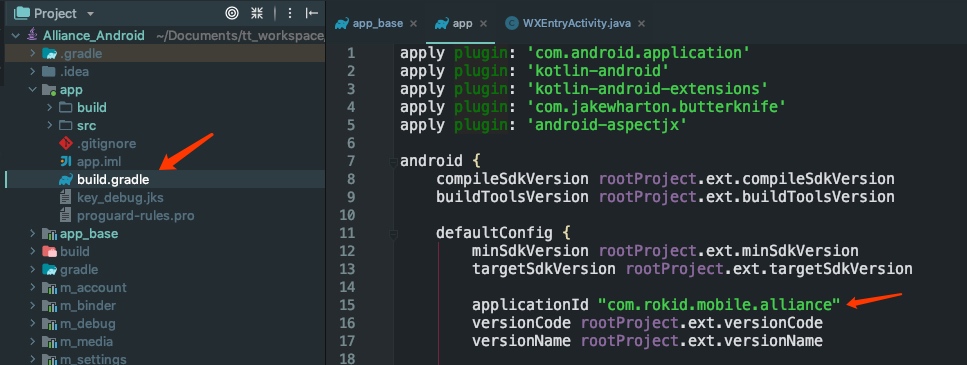Fold the android block at line 7
Image resolution: width=967 pixels, height=365 pixels.
(x=392, y=162)
